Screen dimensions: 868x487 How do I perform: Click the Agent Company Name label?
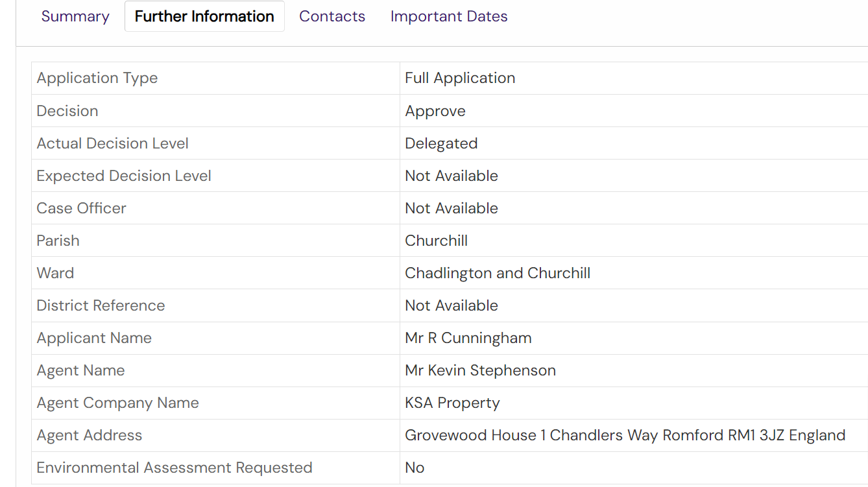[x=117, y=403]
